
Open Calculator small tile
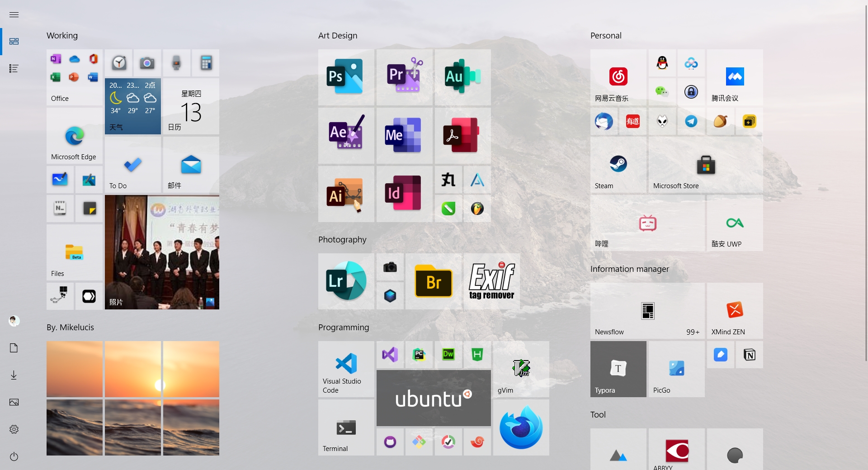(206, 63)
